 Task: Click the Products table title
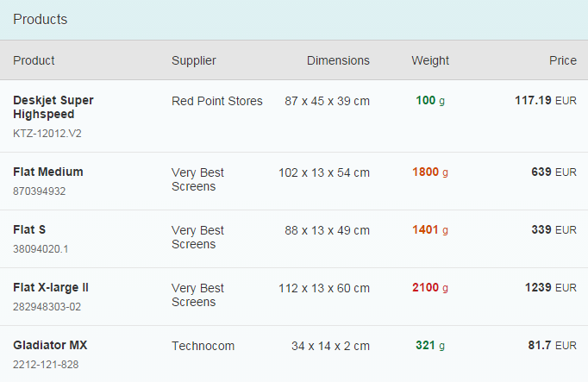pos(41,19)
